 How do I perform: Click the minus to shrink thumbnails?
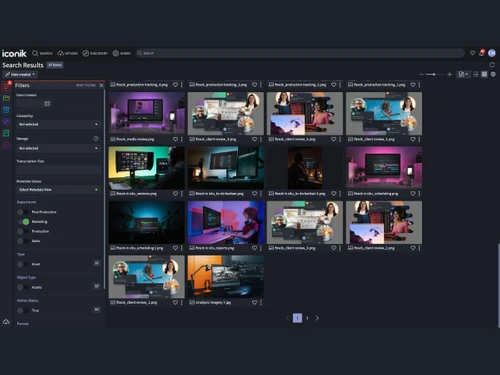tap(422, 74)
